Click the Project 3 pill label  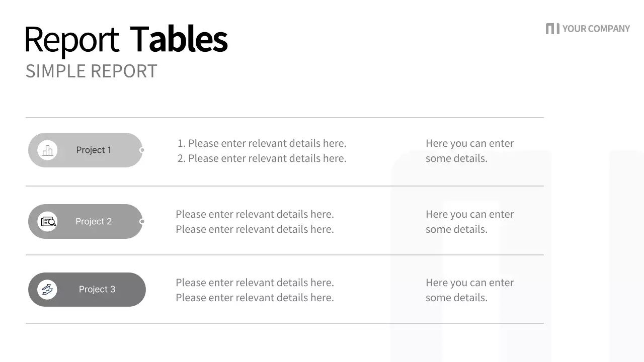(x=97, y=289)
